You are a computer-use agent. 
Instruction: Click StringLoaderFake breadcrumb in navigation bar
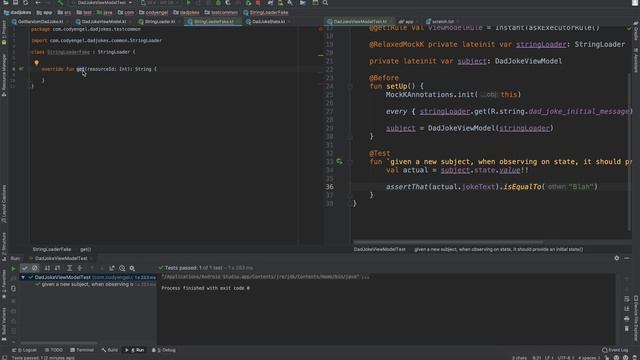[266, 13]
